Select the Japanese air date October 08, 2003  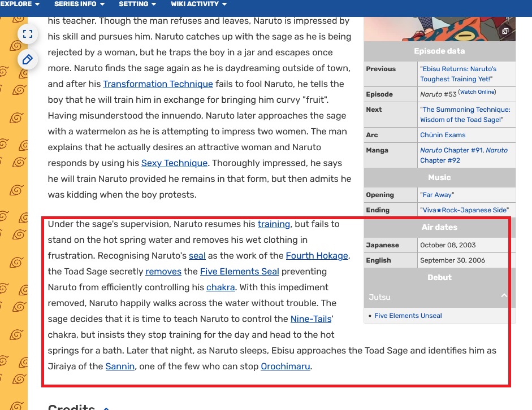pyautogui.click(x=448, y=245)
